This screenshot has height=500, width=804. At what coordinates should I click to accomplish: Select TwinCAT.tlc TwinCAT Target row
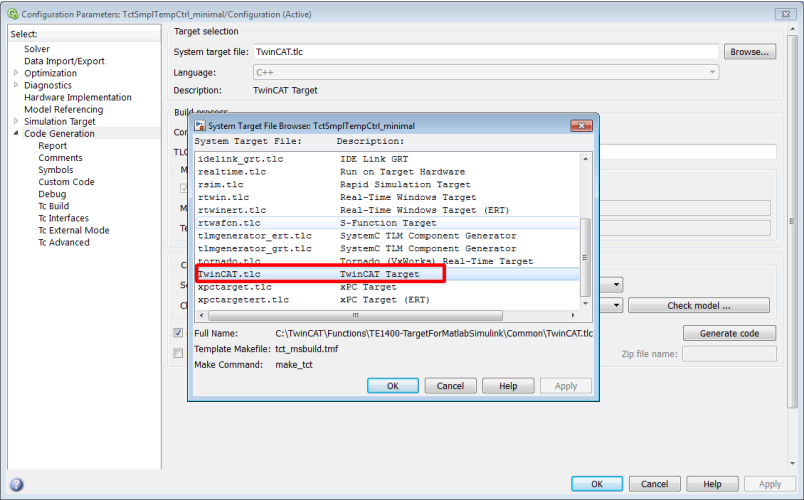tap(388, 274)
